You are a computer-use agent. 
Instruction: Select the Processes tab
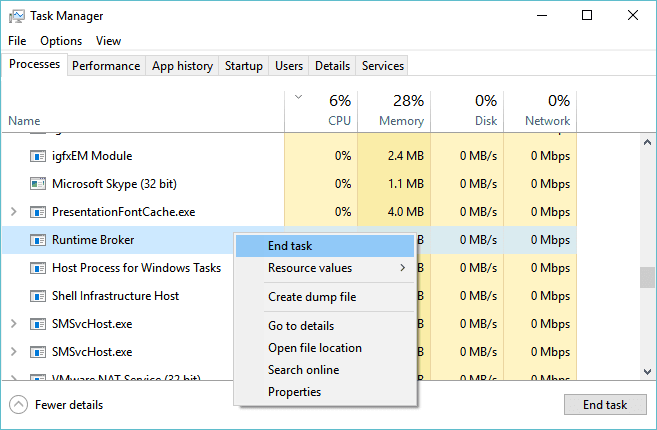click(34, 64)
